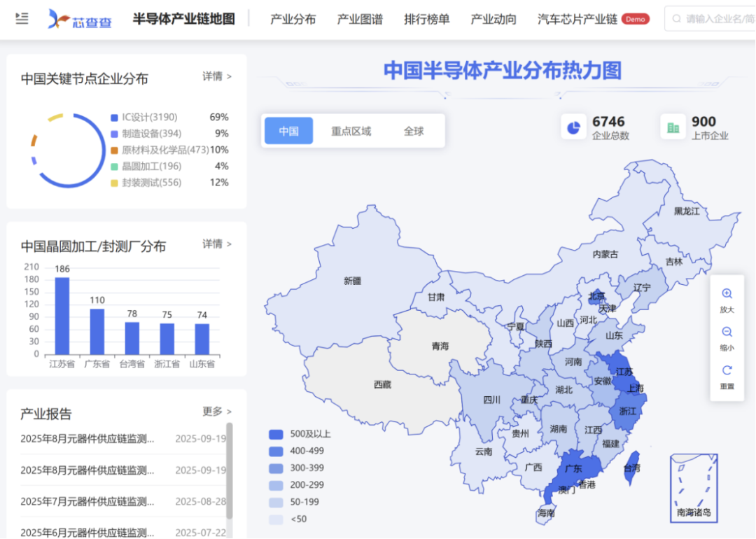Select 甘肃 on the map
Image resolution: width=756 pixels, height=539 pixels.
(436, 297)
